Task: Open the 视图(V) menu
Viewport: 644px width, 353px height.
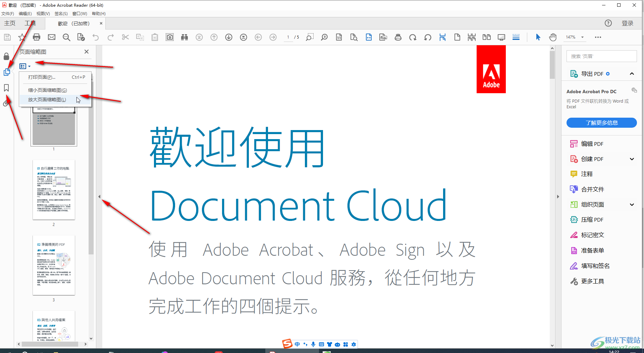Action: [x=43, y=14]
